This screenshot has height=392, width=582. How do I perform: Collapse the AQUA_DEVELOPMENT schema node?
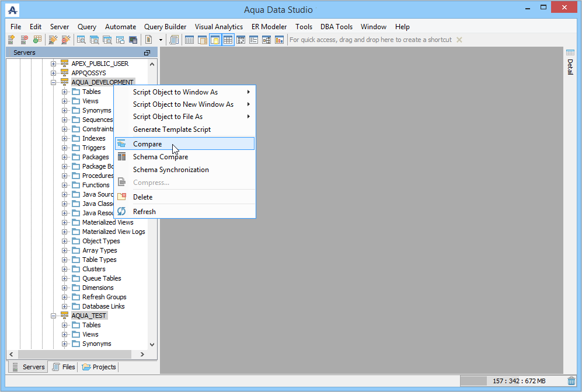54,82
